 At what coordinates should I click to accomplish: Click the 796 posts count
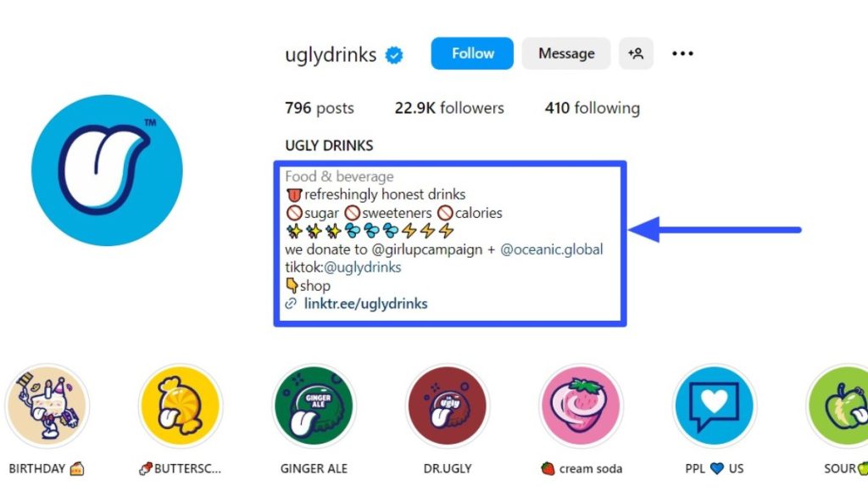[x=320, y=108]
